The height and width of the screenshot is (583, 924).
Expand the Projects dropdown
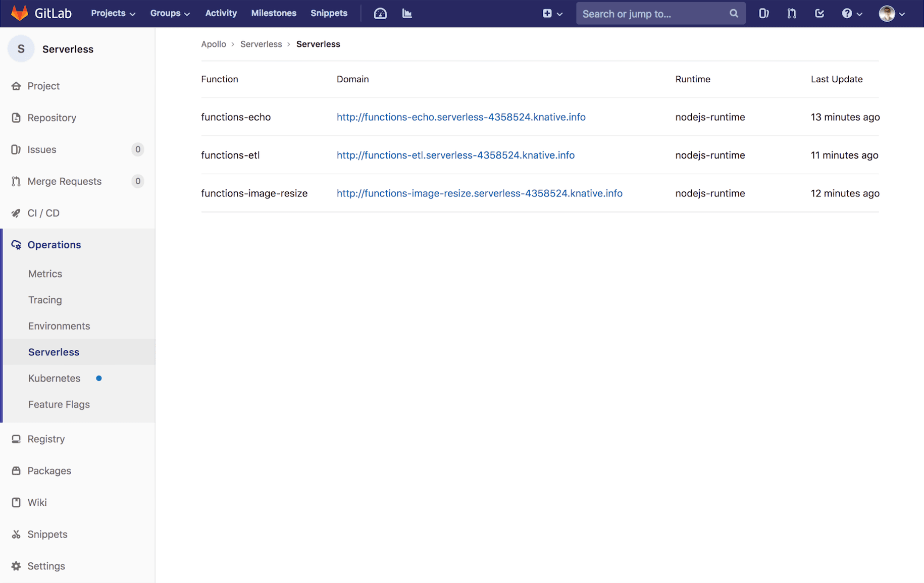coord(113,13)
